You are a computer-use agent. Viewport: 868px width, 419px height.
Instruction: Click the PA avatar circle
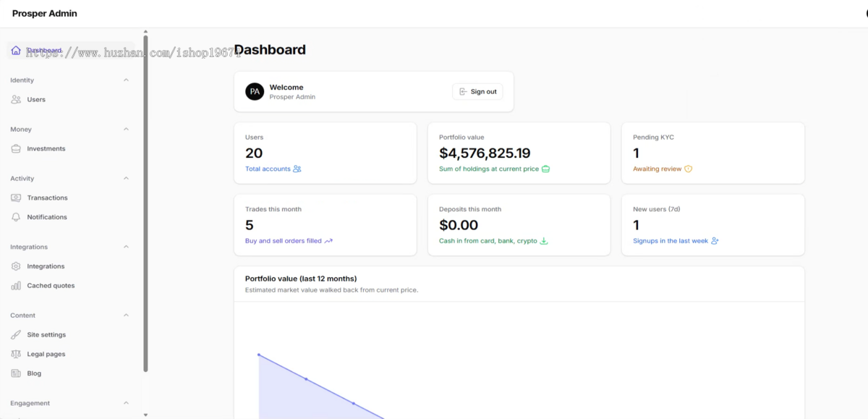click(x=255, y=92)
